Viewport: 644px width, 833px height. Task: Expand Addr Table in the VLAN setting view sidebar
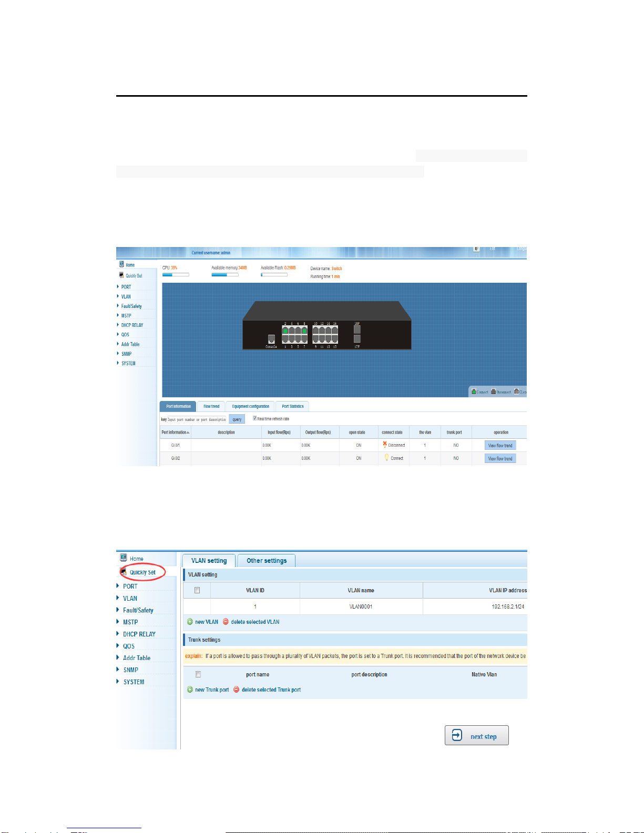134,658
